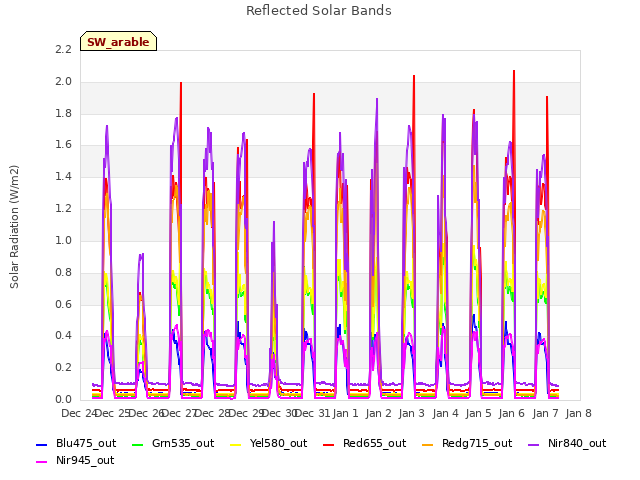Image resolution: width=640 pixels, height=480 pixels.
Task: Click the 1.6 y-axis tick label
Action: (x=63, y=144)
